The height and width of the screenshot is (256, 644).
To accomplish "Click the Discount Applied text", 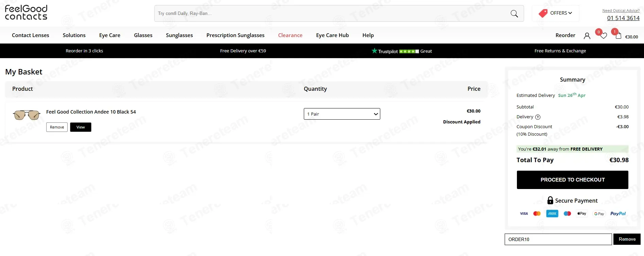I will point(462,122).
